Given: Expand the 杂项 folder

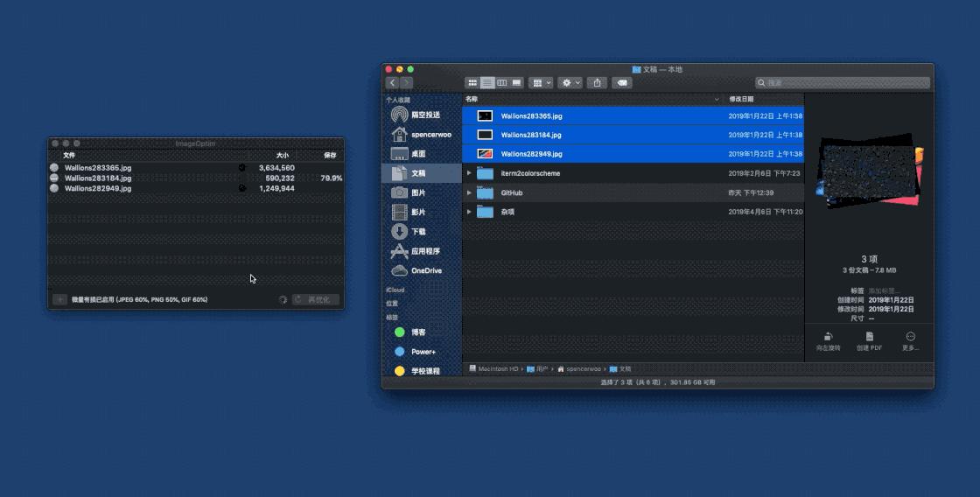Looking at the screenshot, I should point(469,212).
